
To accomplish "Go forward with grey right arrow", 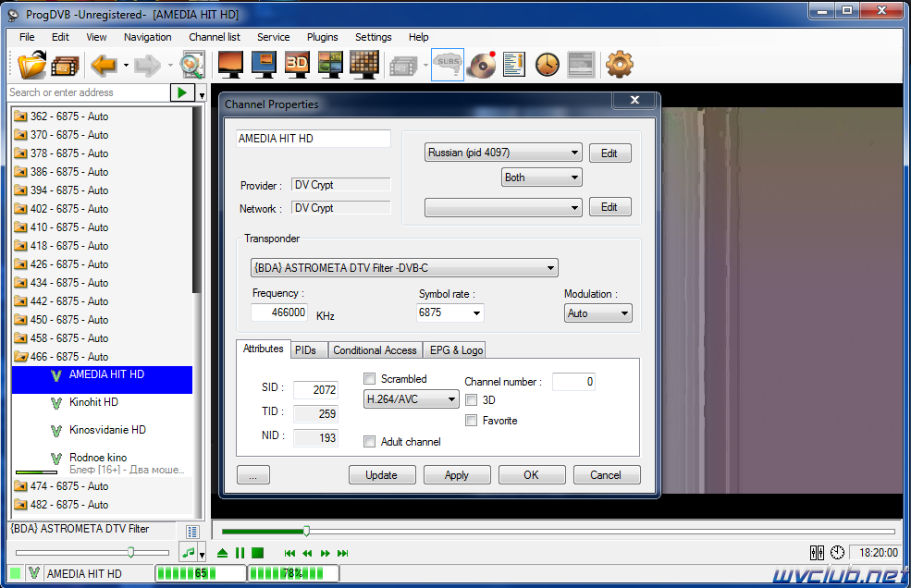I will 148,65.
